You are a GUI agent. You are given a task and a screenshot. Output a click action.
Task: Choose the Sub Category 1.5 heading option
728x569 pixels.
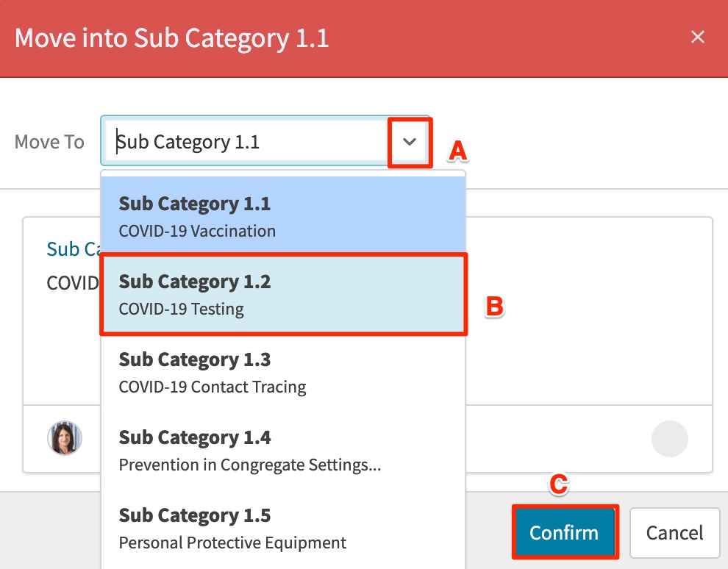[195, 515]
